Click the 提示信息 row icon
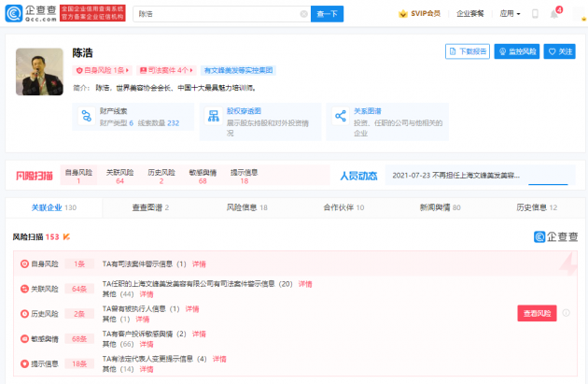Screen dimensions: 588x384 point(24,363)
